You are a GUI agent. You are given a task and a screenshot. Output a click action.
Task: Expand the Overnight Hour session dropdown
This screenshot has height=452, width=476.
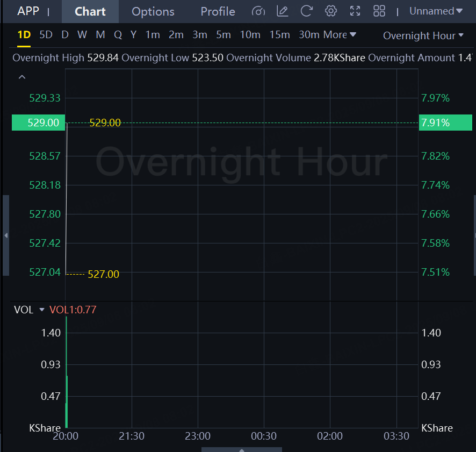click(x=423, y=35)
